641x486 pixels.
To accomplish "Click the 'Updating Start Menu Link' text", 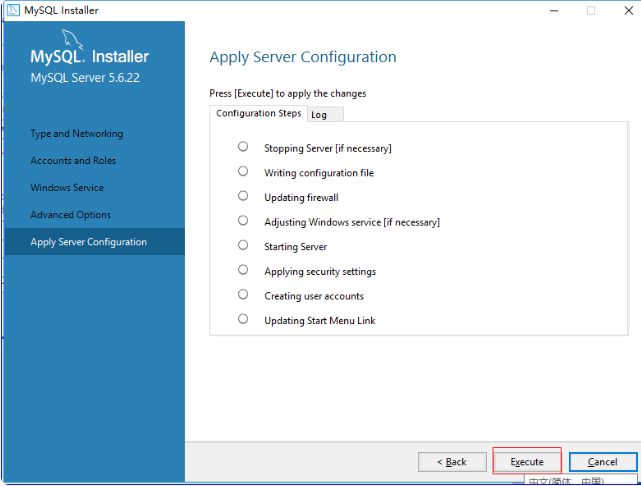I will click(x=320, y=320).
